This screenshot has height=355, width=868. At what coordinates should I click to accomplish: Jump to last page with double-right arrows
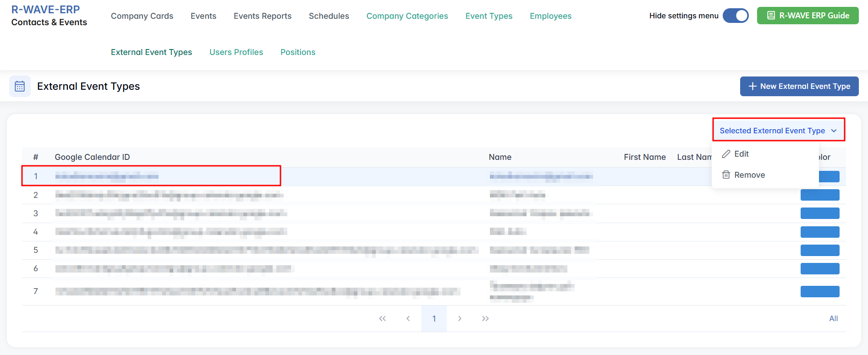click(x=485, y=318)
